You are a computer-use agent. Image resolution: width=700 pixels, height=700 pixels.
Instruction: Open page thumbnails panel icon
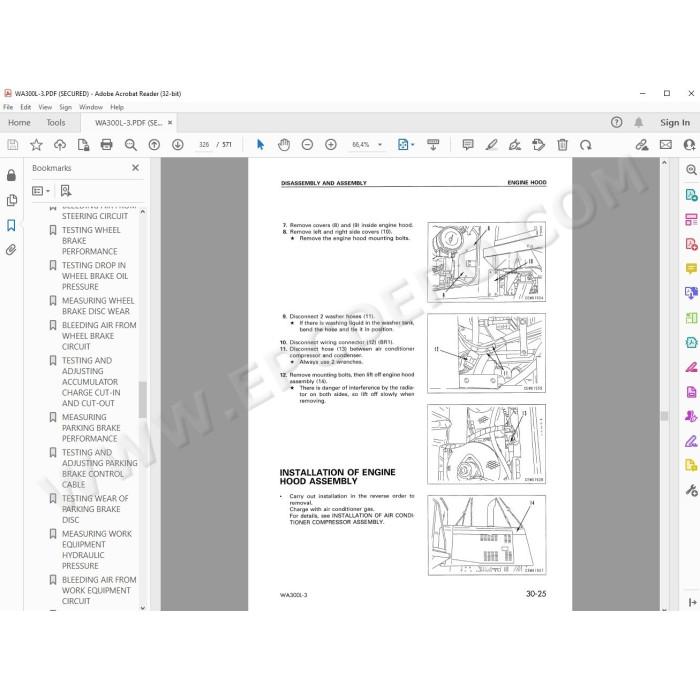[12, 200]
